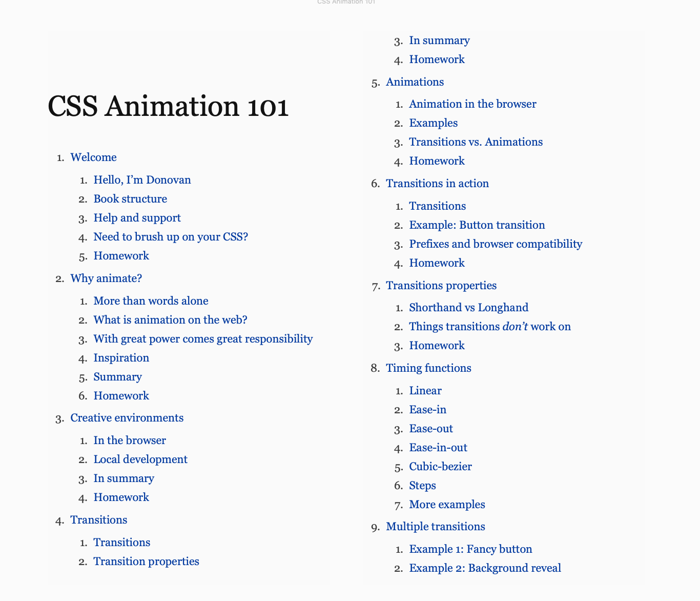Open the "Book structure" link

tap(130, 198)
